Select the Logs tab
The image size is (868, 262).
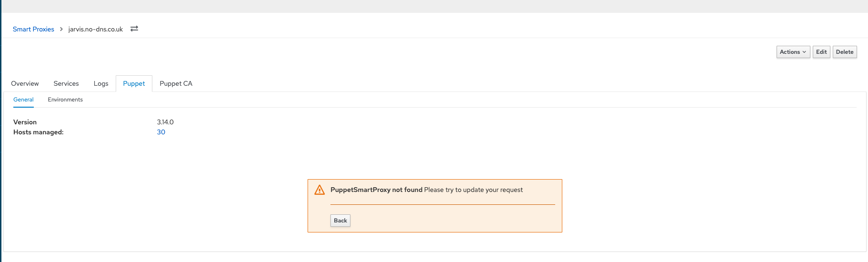(101, 83)
